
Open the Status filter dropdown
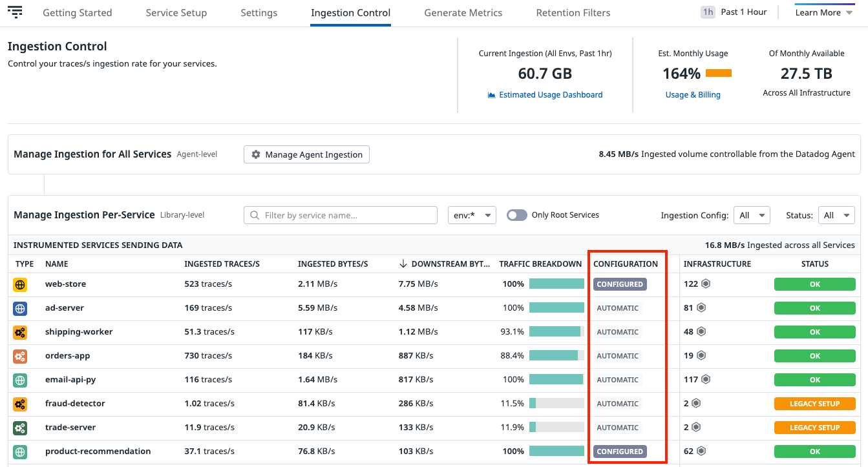pos(836,215)
